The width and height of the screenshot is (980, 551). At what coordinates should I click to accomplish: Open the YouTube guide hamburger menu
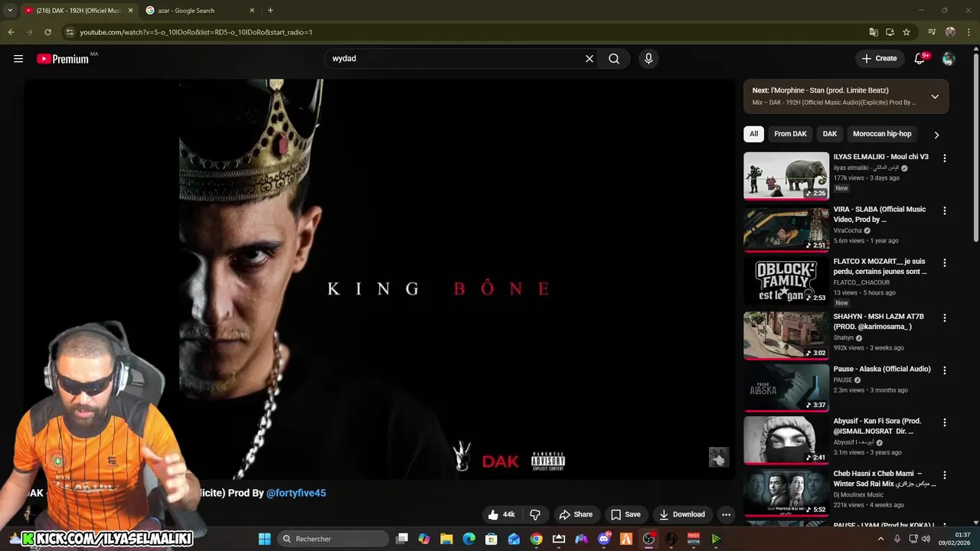(x=18, y=58)
